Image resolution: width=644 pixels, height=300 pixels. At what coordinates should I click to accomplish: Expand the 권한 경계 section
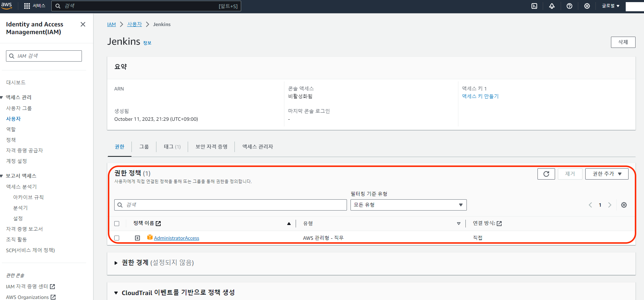(116, 263)
